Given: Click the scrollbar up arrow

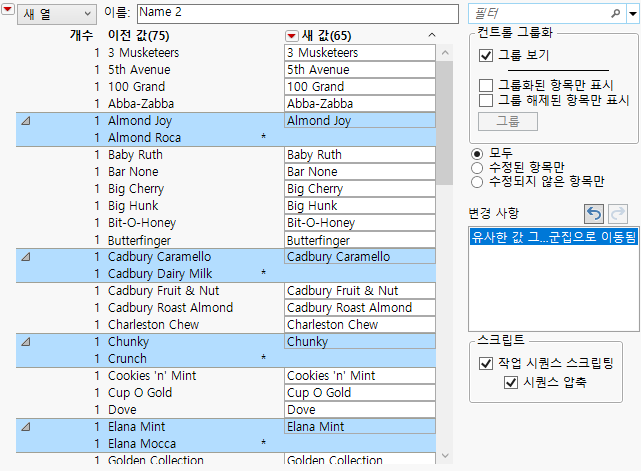Looking at the screenshot, I should pos(445,53).
